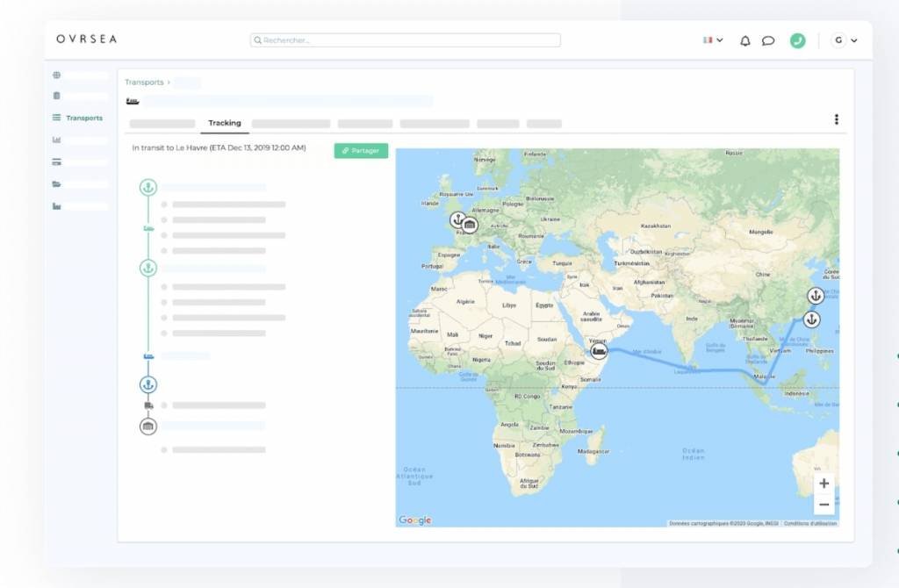Viewport: 899px width, 588px height.
Task: Zoom out the map with minus button
Action: (823, 505)
